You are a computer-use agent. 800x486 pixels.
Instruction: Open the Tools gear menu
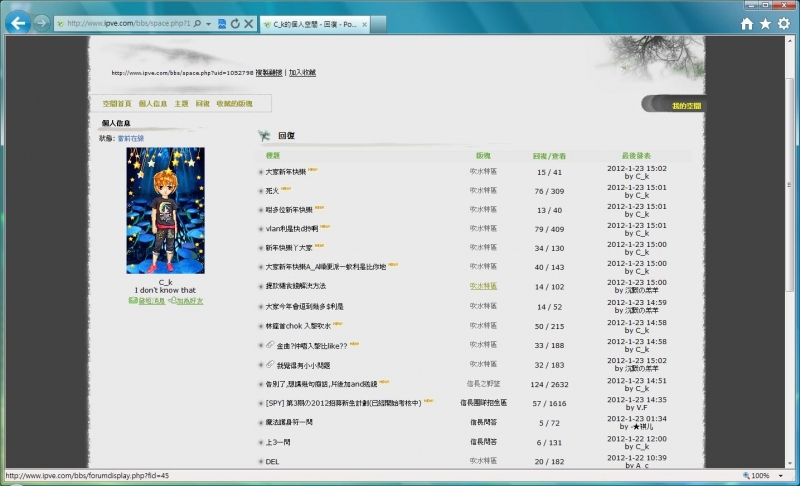click(784, 23)
